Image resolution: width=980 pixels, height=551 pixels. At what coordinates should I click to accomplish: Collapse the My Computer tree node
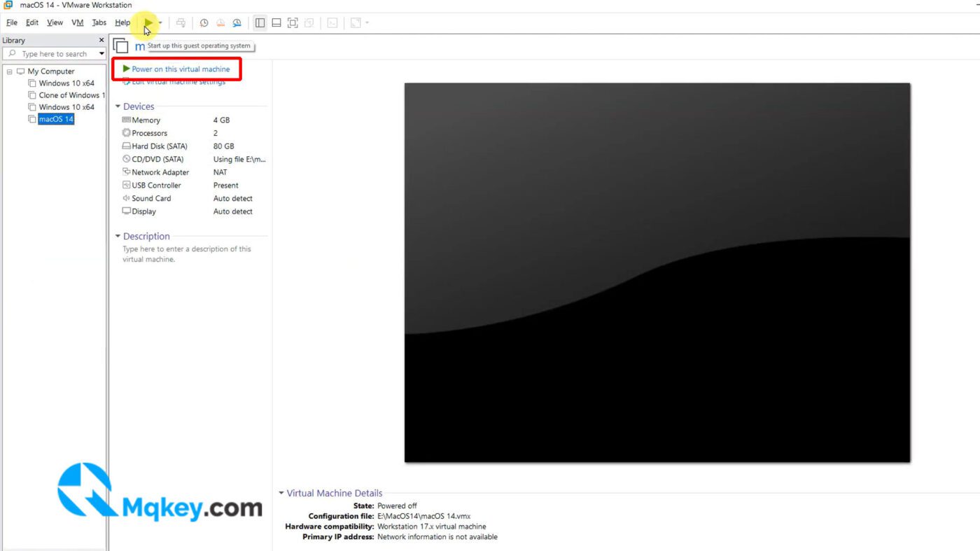10,71
